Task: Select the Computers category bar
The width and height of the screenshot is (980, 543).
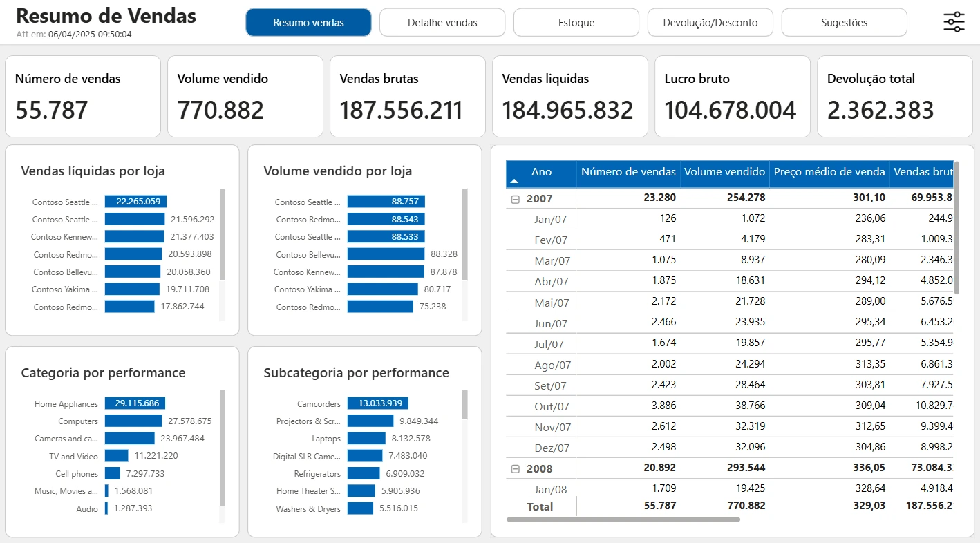Action: 133,421
